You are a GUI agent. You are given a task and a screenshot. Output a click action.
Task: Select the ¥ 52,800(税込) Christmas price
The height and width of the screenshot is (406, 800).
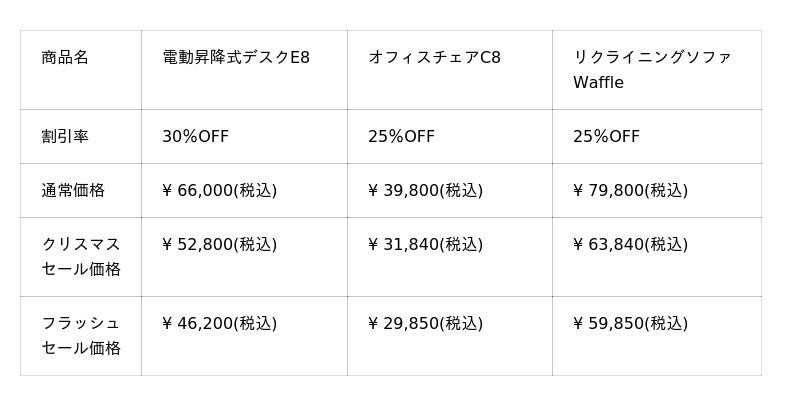(220, 245)
